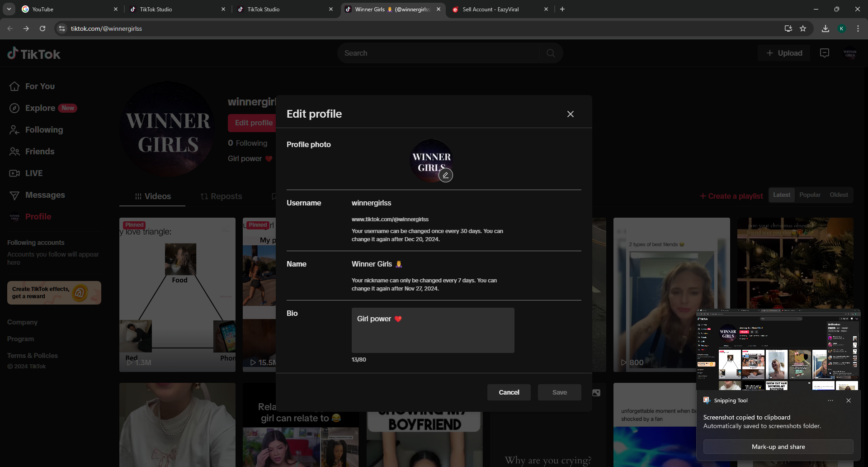Sort videos by Popular

tap(810, 195)
